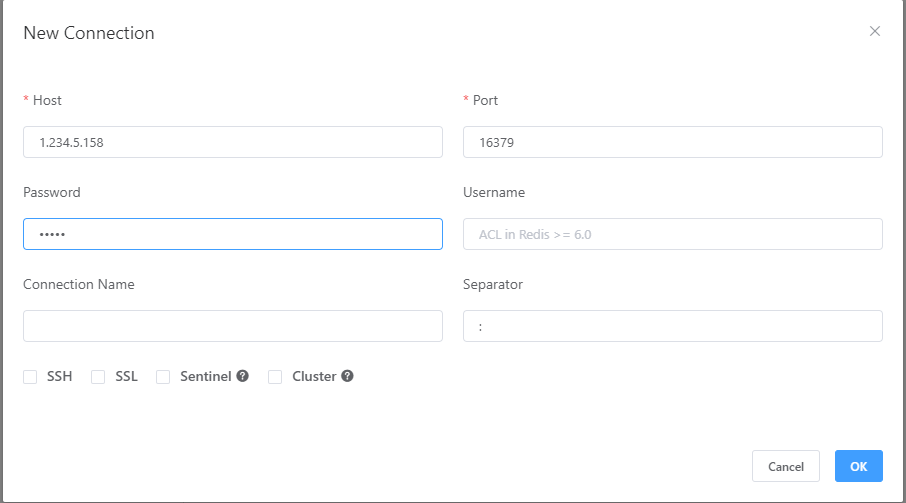The width and height of the screenshot is (906, 503).
Task: Enable the SSH checkbox
Action: 30,377
